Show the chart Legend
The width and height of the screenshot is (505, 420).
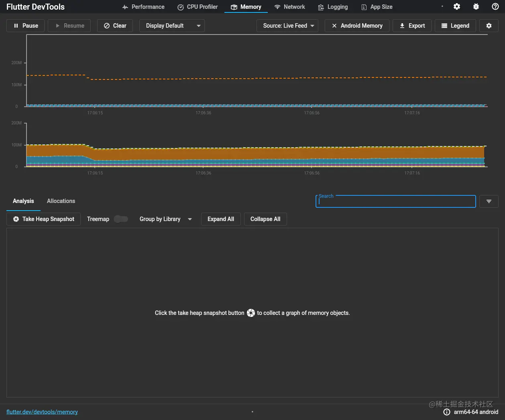(455, 26)
